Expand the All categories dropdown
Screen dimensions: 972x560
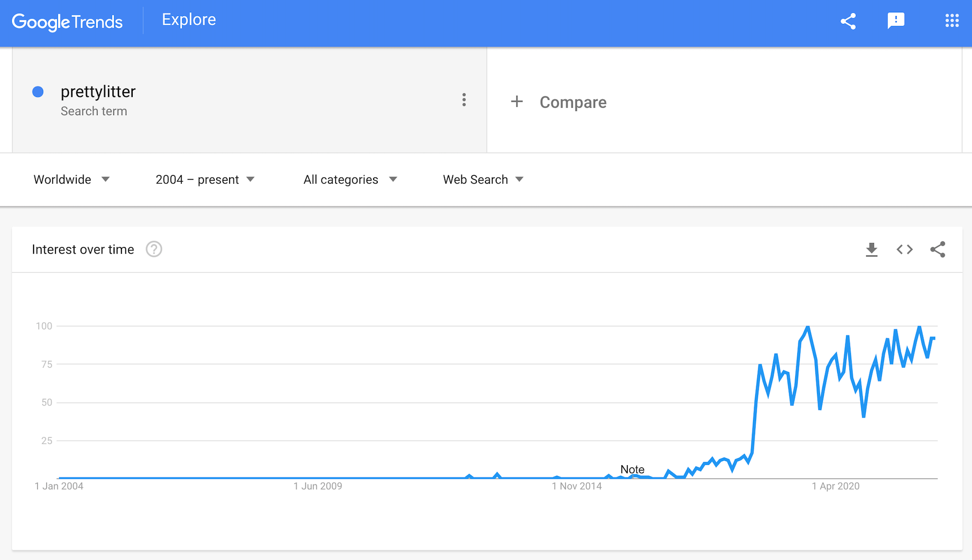tap(350, 180)
